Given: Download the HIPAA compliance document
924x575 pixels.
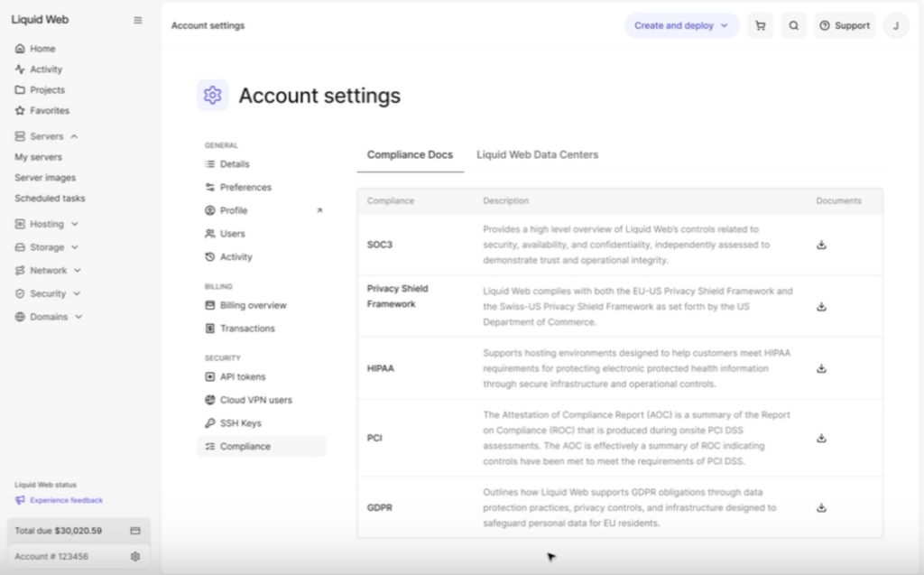Looking at the screenshot, I should tap(821, 368).
